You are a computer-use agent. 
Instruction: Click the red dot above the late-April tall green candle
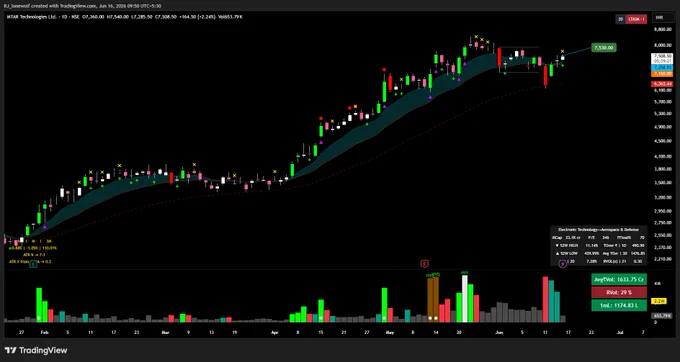pyautogui.click(x=384, y=69)
